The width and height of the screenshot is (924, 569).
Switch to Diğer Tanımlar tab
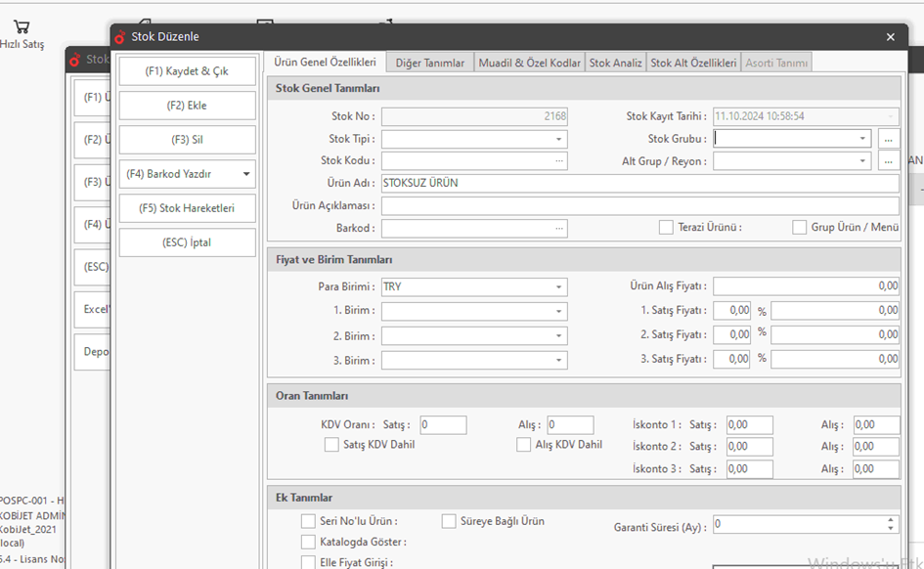[x=429, y=63]
